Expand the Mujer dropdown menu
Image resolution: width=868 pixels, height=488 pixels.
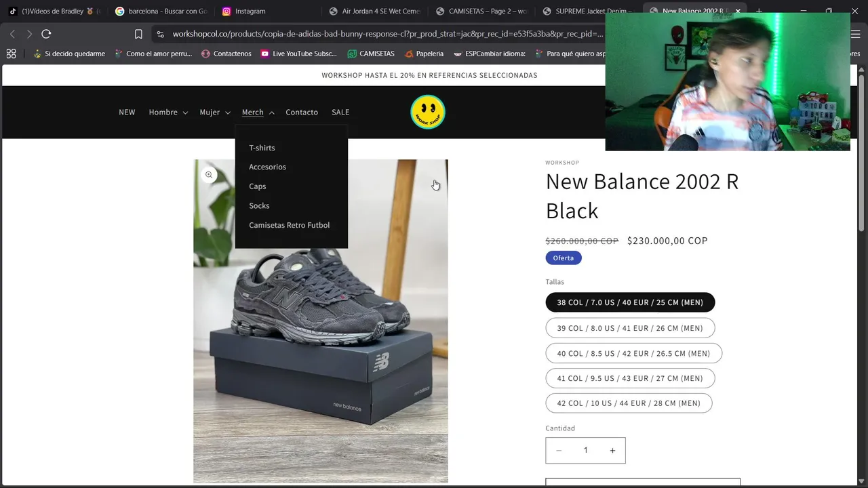pos(215,113)
